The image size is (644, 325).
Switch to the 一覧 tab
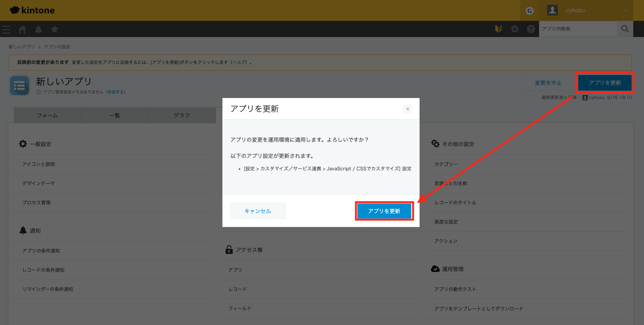click(114, 115)
